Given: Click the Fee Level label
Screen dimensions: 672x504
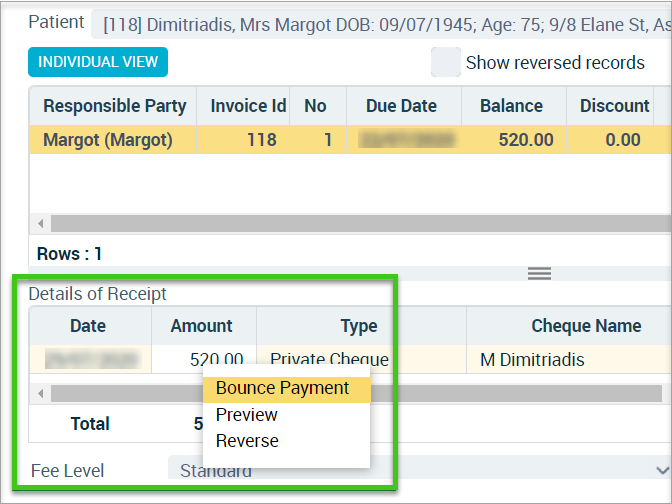Looking at the screenshot, I should coord(67,471).
